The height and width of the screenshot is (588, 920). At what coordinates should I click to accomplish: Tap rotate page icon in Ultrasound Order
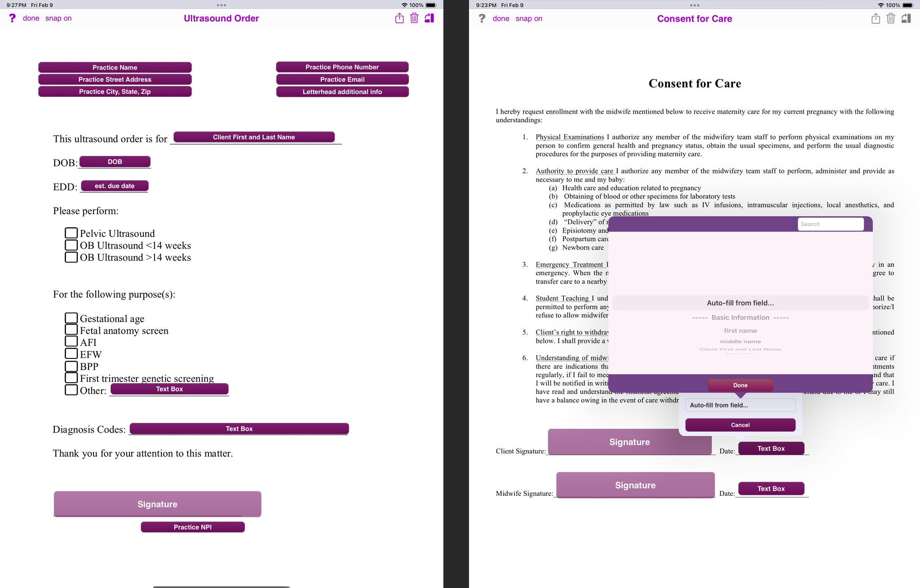[x=429, y=18]
